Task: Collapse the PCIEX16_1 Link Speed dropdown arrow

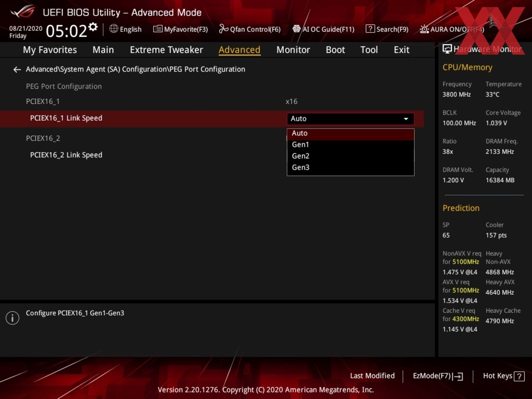Action: [406, 119]
